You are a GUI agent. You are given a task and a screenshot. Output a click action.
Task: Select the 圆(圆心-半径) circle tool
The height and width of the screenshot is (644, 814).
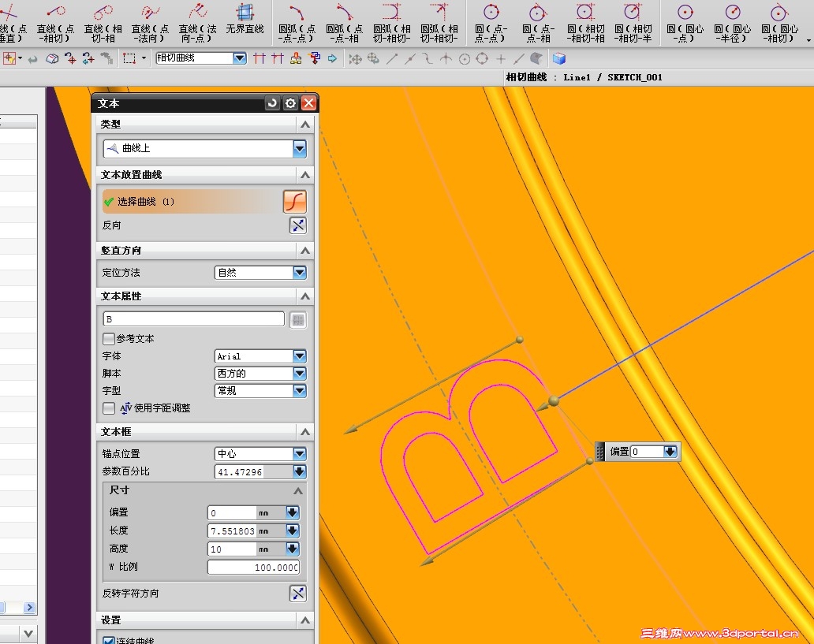(733, 22)
